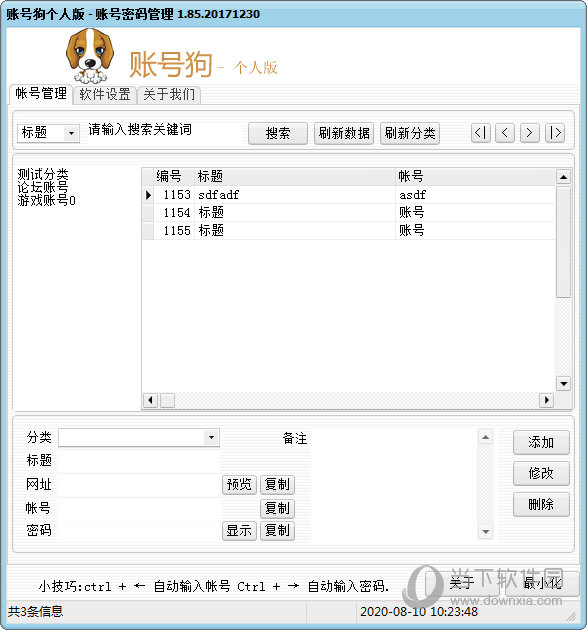Click the search keyword input field
The height and width of the screenshot is (630, 587).
pyautogui.click(x=164, y=131)
